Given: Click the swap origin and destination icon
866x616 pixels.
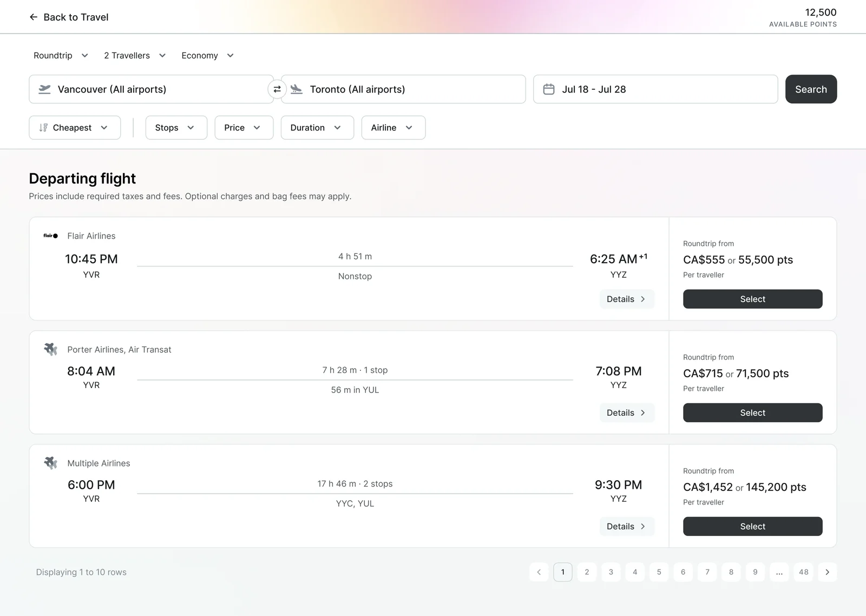Looking at the screenshot, I should [277, 89].
